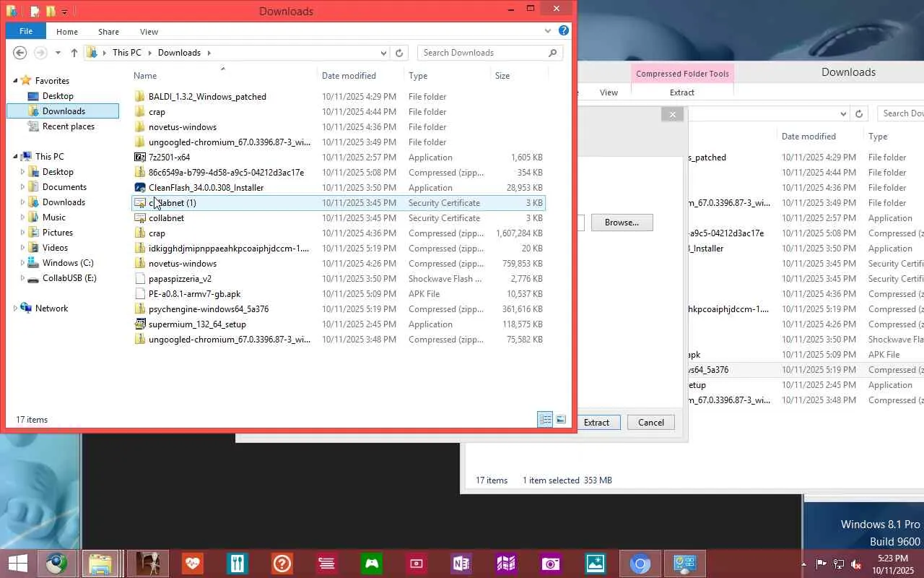This screenshot has width=924, height=578.
Task: Cancel the extract dialog
Action: 651,423
